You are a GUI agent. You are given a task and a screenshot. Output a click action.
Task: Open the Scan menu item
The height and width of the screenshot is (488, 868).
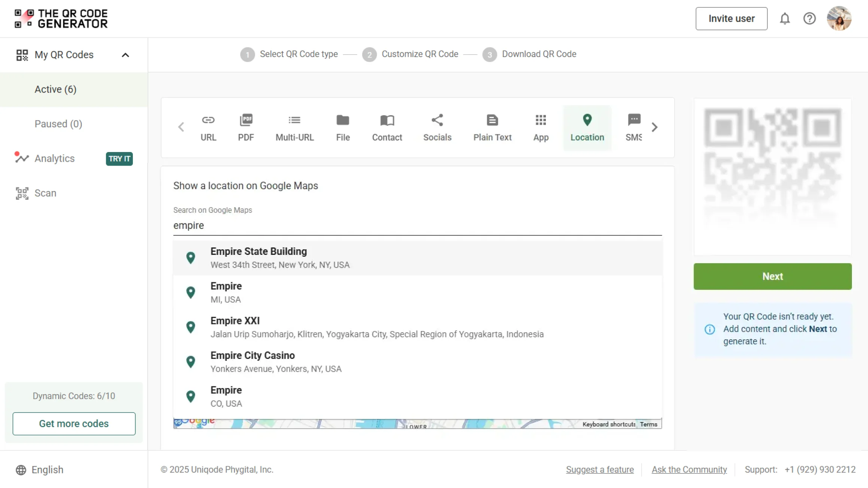(x=45, y=193)
